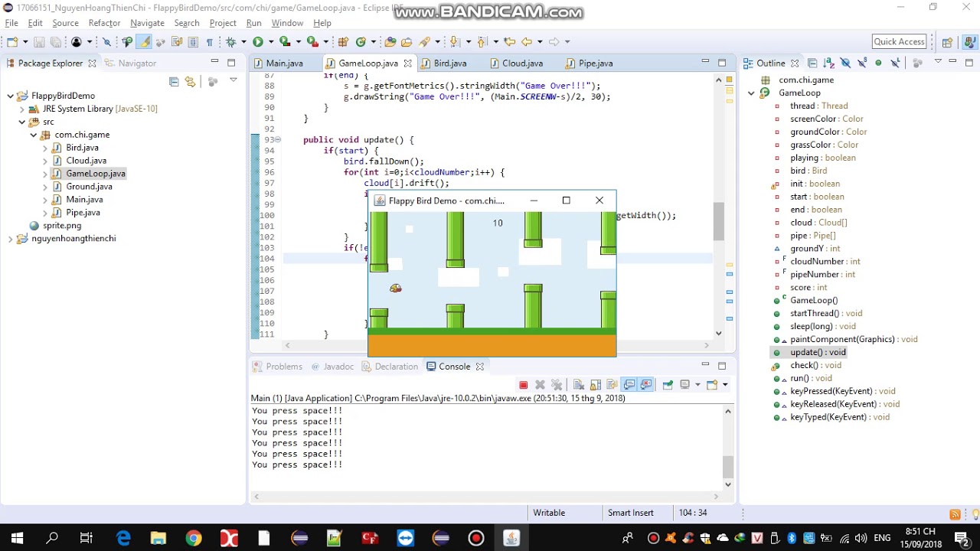980x551 pixels.
Task: Toggle Link with Editor in Package Explorer
Action: click(x=190, y=81)
